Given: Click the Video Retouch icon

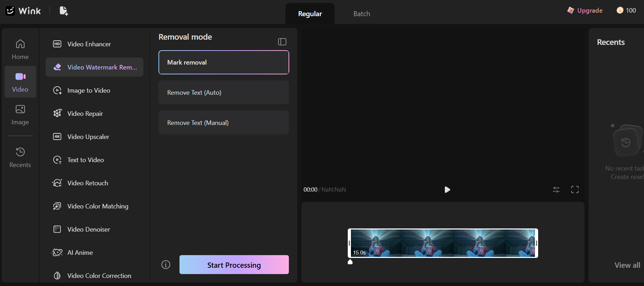Looking at the screenshot, I should (x=57, y=183).
